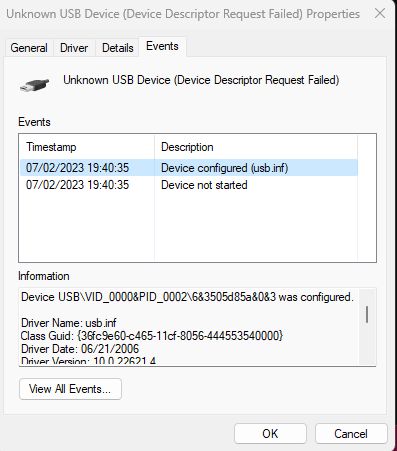Click the timestamp of the Device not started event
397x451 pixels.
tap(77, 185)
